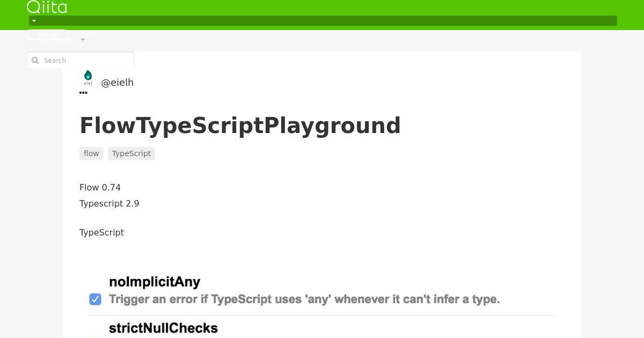Select the FlowTypeScriptPlayground article title
The image size is (644, 338).
(x=240, y=126)
